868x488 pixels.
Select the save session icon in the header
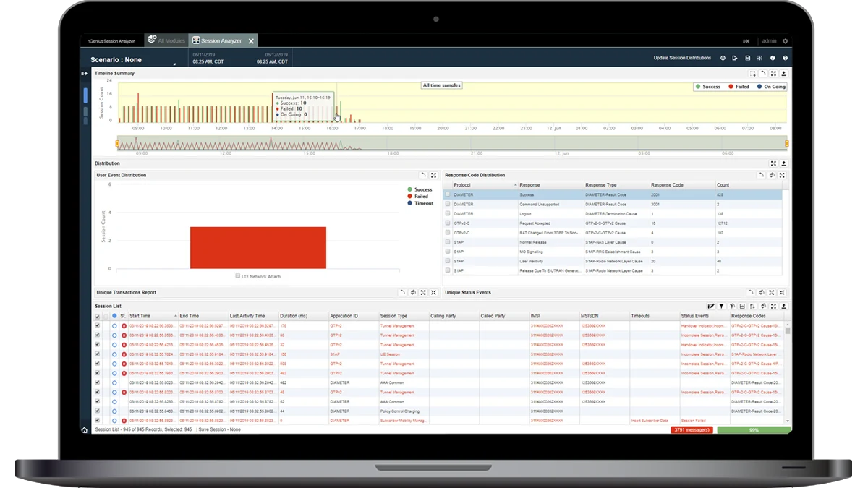click(747, 58)
